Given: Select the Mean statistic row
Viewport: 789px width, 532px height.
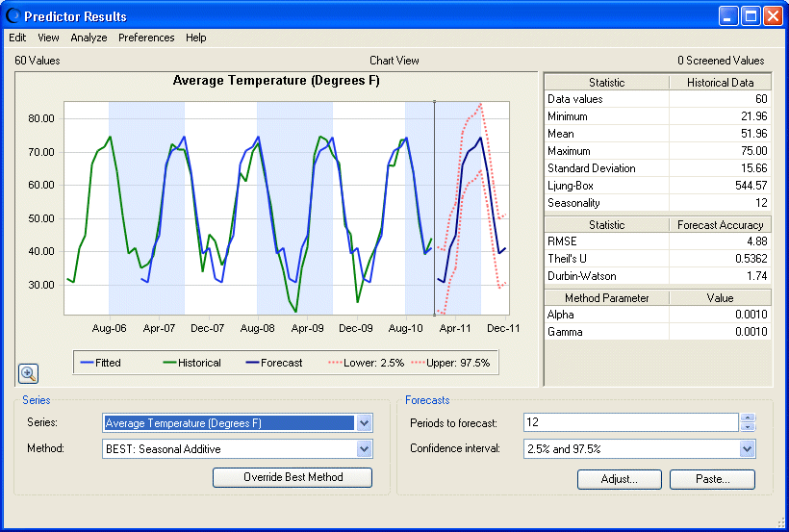Looking at the screenshot, I should coord(658,134).
